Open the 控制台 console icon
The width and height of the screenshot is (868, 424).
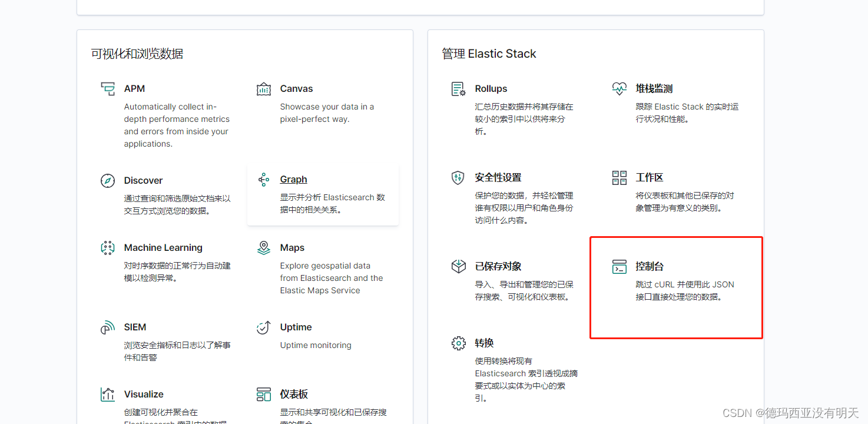click(x=619, y=267)
